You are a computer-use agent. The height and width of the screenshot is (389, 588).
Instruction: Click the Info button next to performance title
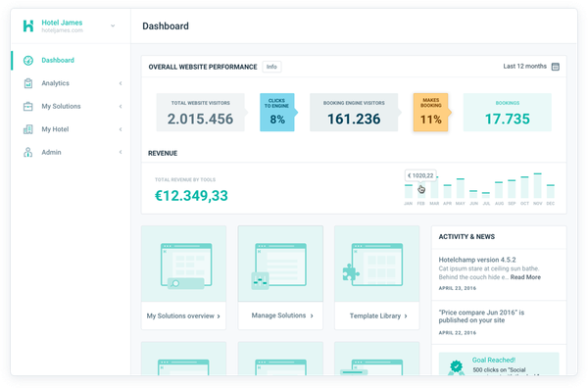click(x=271, y=67)
